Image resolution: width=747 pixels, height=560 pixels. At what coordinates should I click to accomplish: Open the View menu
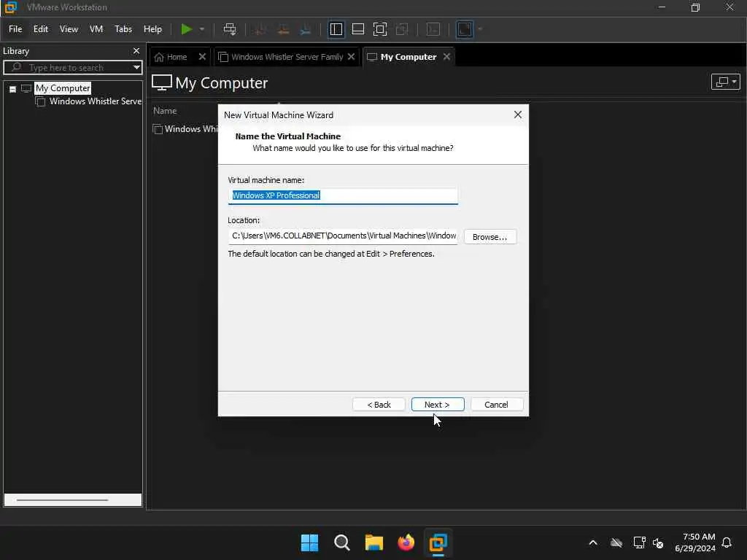click(x=69, y=29)
